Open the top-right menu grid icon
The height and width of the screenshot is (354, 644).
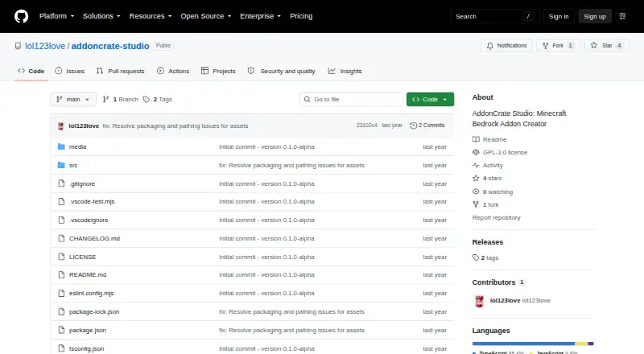(622, 16)
